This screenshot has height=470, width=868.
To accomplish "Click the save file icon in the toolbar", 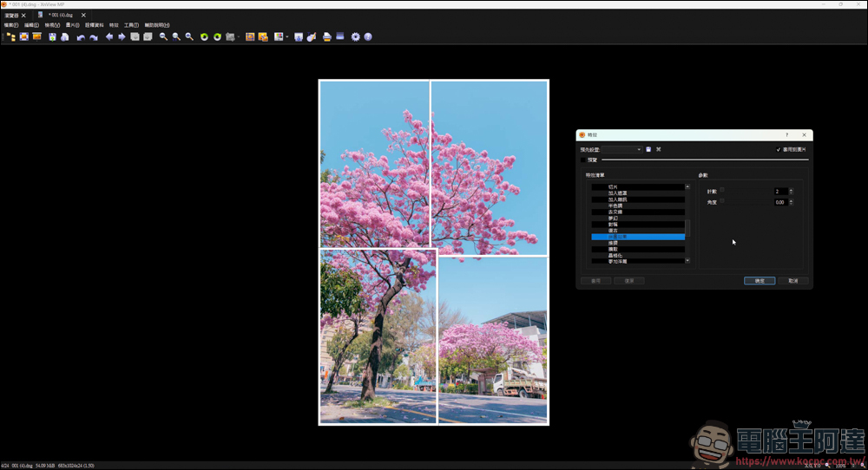I will click(52, 37).
